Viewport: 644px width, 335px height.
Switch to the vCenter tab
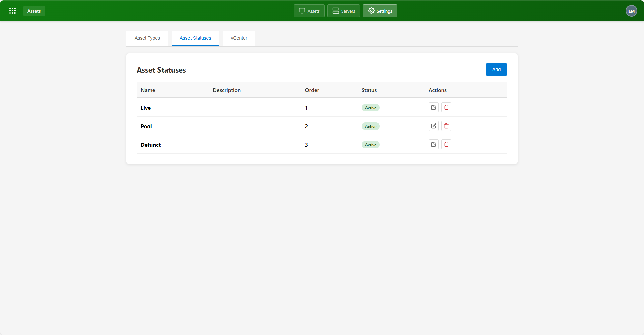tap(239, 38)
